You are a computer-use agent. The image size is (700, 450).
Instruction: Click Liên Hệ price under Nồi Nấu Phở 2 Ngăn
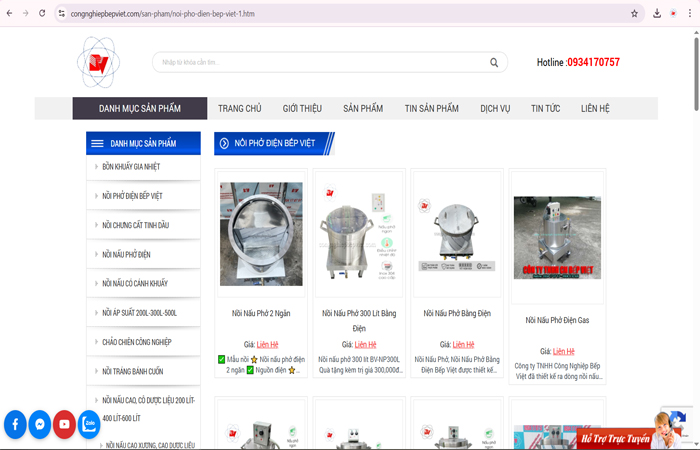pos(267,345)
